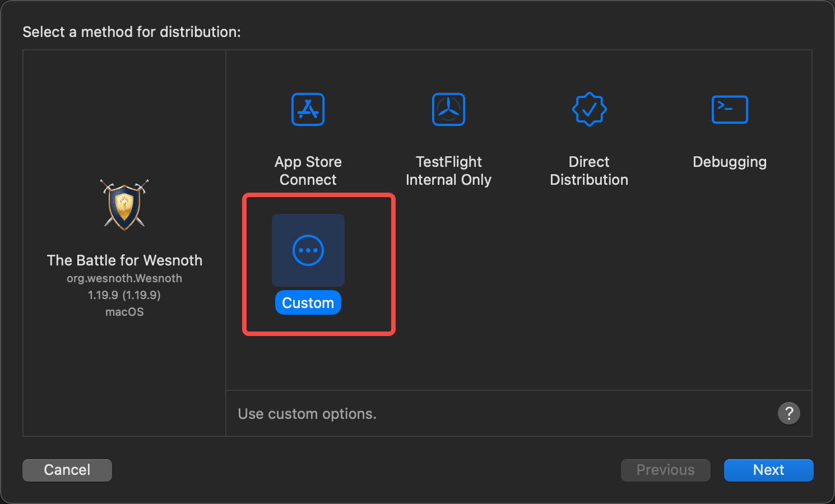The image size is (835, 504).
Task: Click the Battle for Wesnoth shield icon
Action: click(124, 205)
